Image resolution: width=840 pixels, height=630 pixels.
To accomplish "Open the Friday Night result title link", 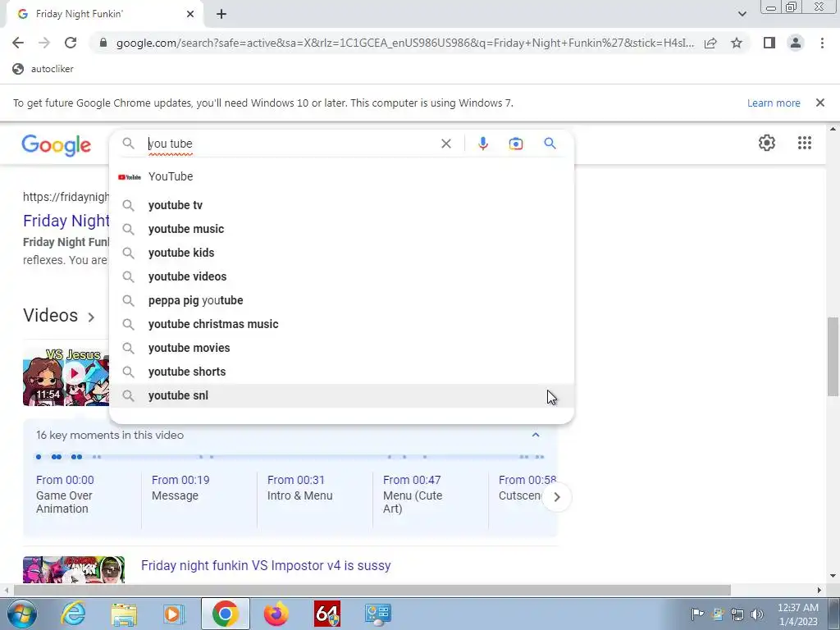I will click(66, 221).
